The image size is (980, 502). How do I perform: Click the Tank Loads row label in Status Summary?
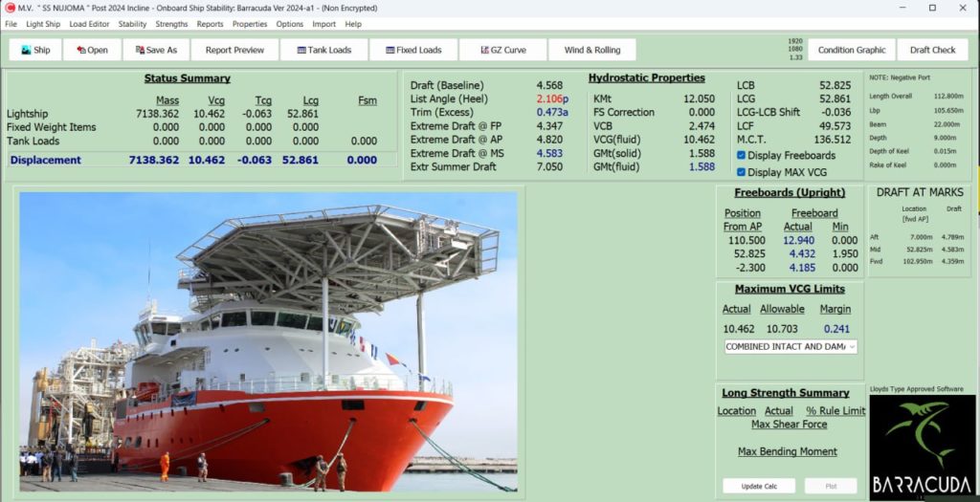pos(33,142)
